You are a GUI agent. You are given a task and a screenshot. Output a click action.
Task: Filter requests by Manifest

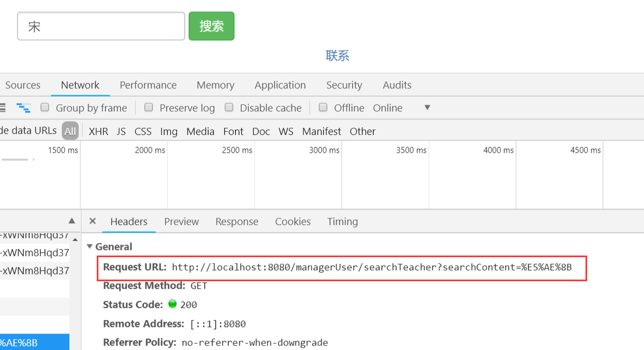321,131
